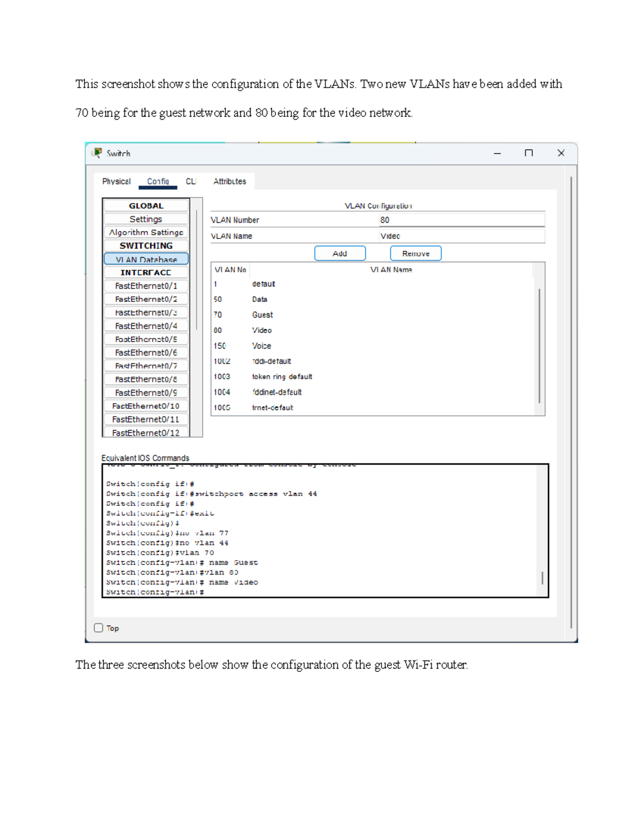Image resolution: width=644 pixels, height=834 pixels.
Task: Select the FastEthernet0/10 interface
Action: click(145, 405)
